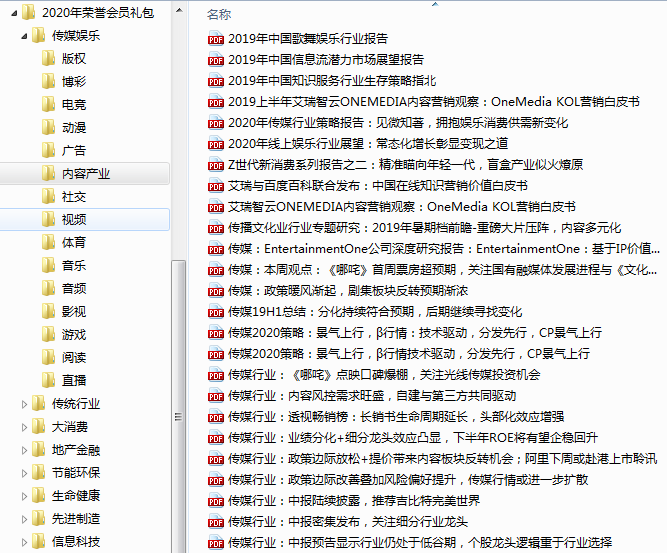
Task: Select file 传媒：本周观点：《哪吒》首周票房超预期
Action: point(442,270)
